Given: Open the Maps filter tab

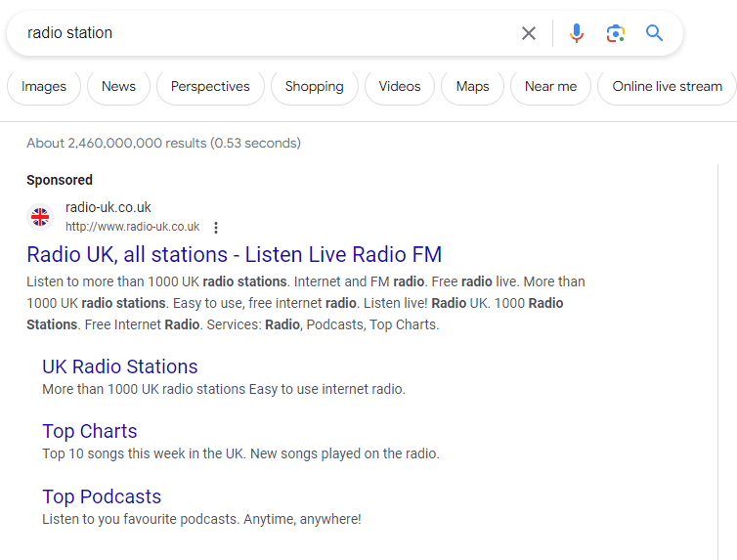Looking at the screenshot, I should pos(472,87).
